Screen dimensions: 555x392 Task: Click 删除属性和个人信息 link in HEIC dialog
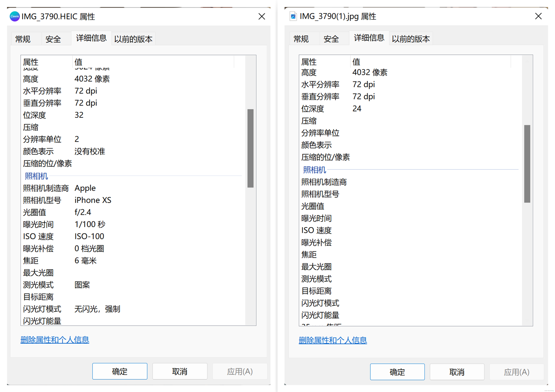(x=55, y=340)
